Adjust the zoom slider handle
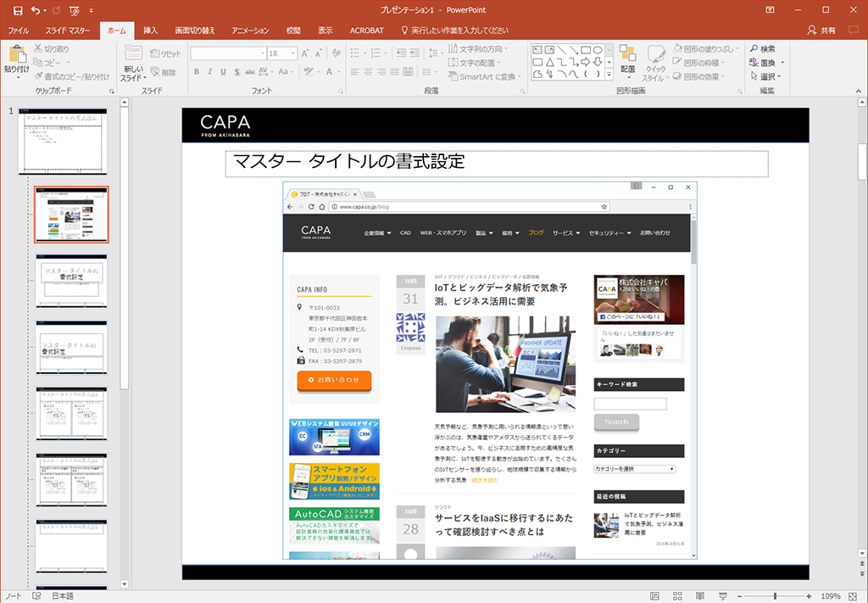The width and height of the screenshot is (868, 603). pyautogui.click(x=775, y=596)
